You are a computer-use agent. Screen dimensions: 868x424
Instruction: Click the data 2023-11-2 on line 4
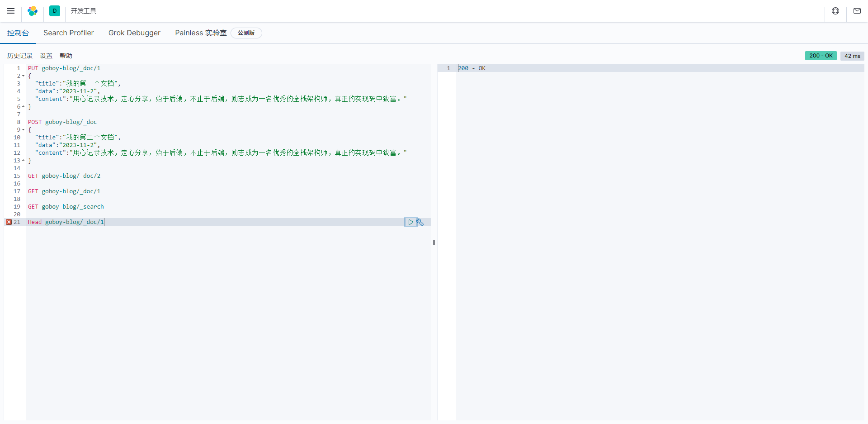[67, 91]
